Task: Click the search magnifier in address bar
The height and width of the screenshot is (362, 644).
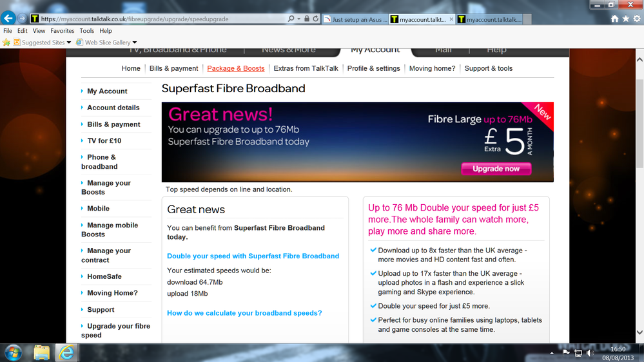Action: [291, 19]
